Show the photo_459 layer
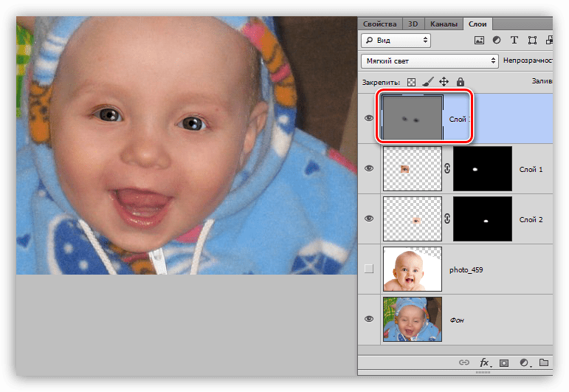569x392 pixels. click(369, 269)
